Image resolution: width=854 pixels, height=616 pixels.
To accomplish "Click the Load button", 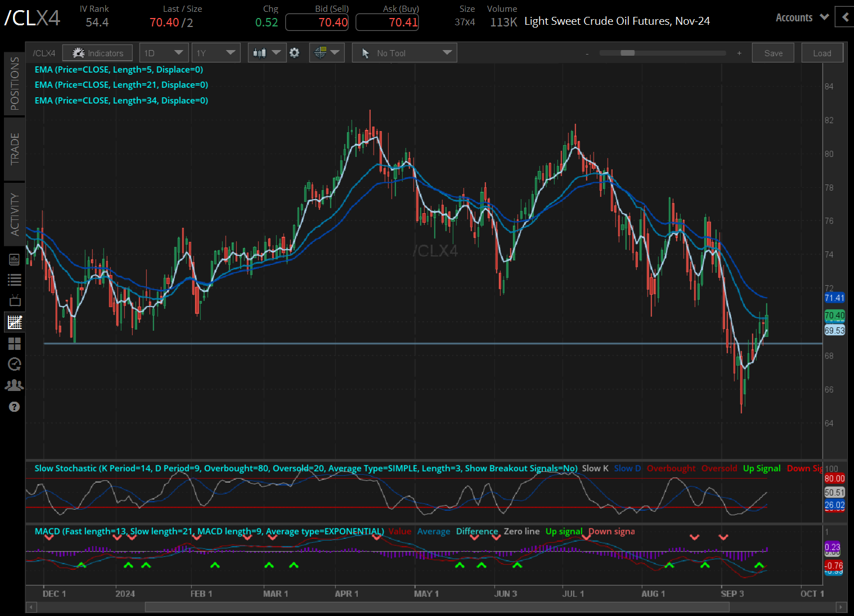I will click(822, 53).
